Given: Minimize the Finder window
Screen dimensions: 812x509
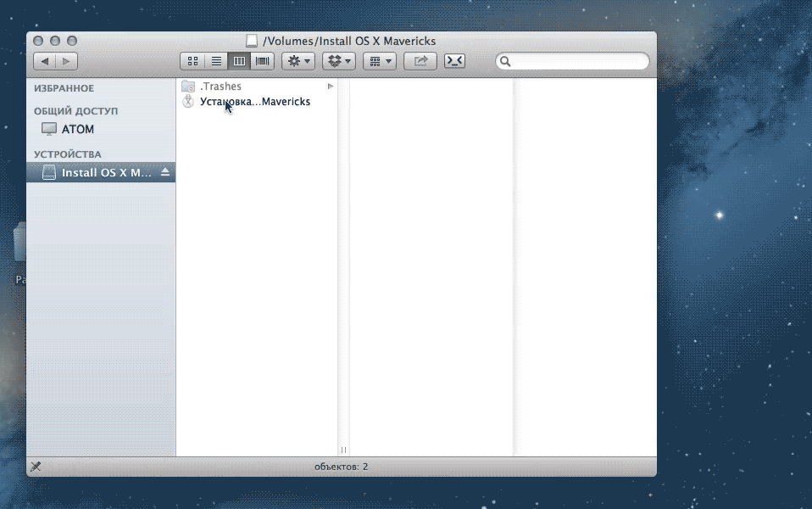Looking at the screenshot, I should click(55, 41).
